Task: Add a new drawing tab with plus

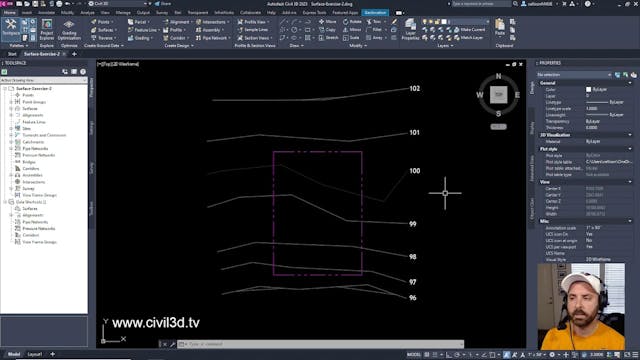Action: coord(74,54)
